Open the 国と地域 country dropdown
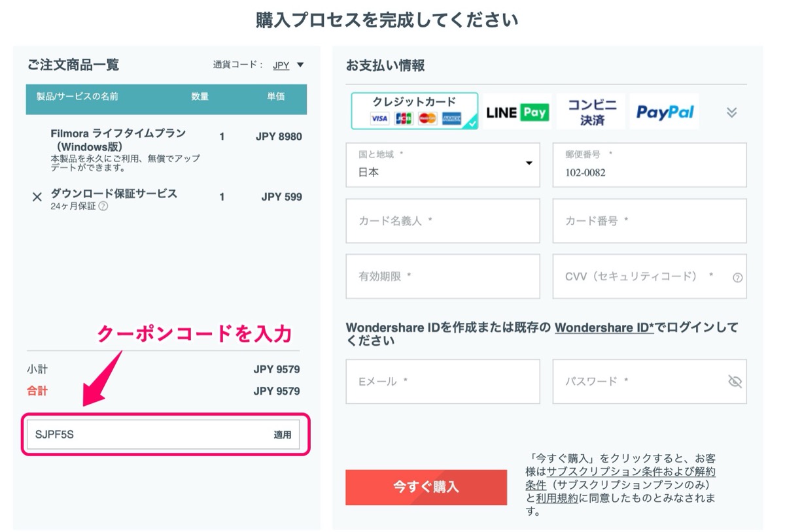785x532 pixels. point(443,165)
